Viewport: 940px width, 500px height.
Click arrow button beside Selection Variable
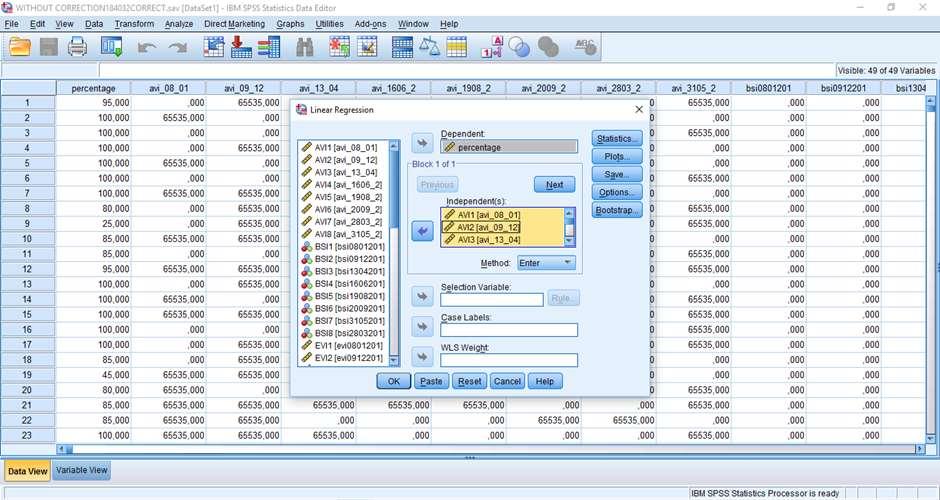[x=422, y=296]
